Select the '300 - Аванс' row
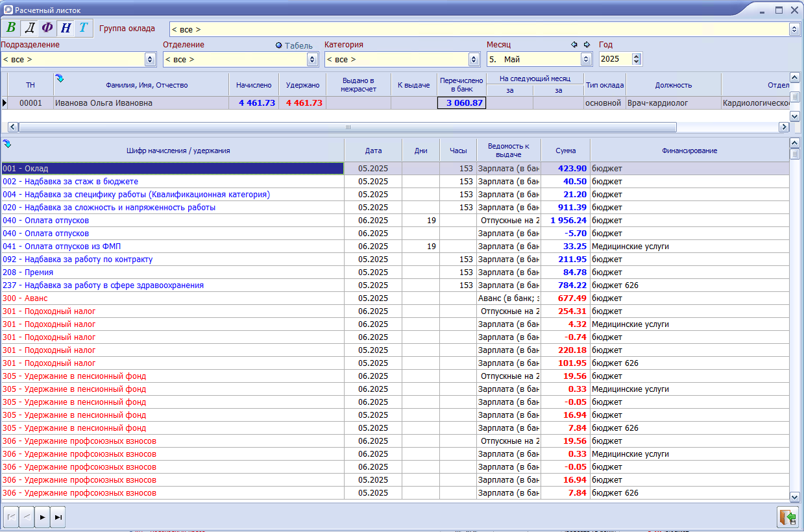 coord(172,298)
